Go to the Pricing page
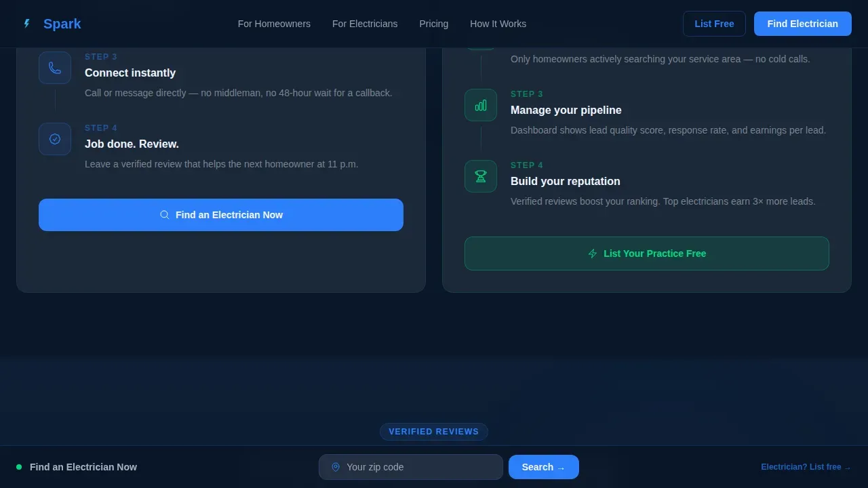The image size is (868, 488). pos(434,24)
